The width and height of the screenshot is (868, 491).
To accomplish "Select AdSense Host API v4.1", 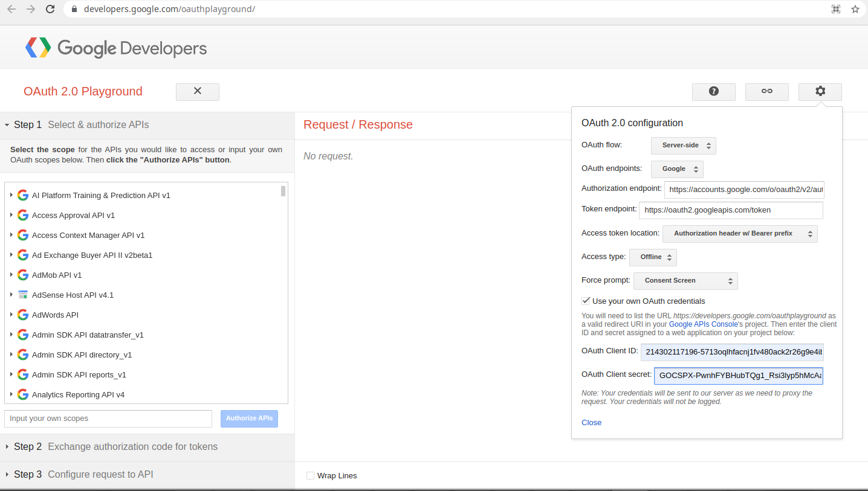I will tap(73, 295).
